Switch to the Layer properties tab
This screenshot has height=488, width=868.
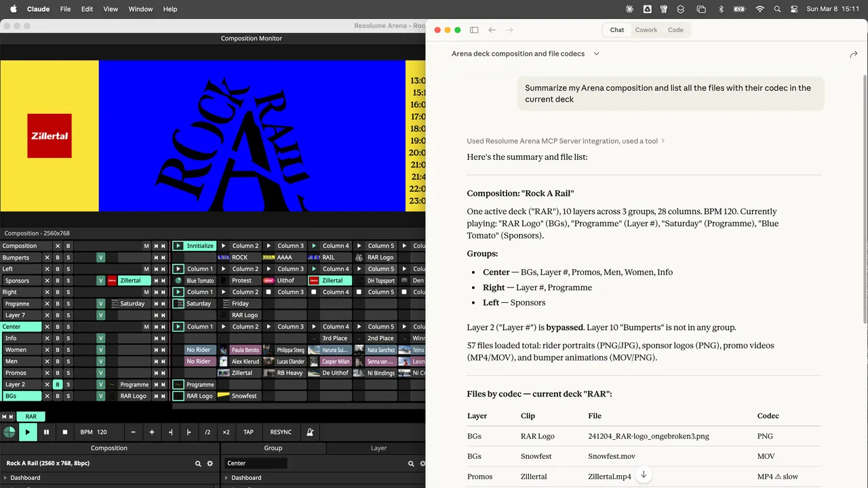pos(378,448)
